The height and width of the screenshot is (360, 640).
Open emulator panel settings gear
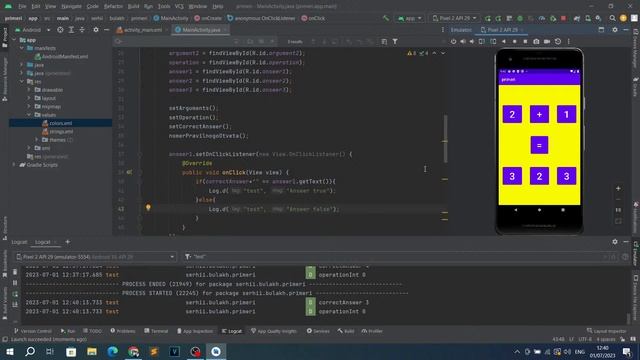click(615, 30)
